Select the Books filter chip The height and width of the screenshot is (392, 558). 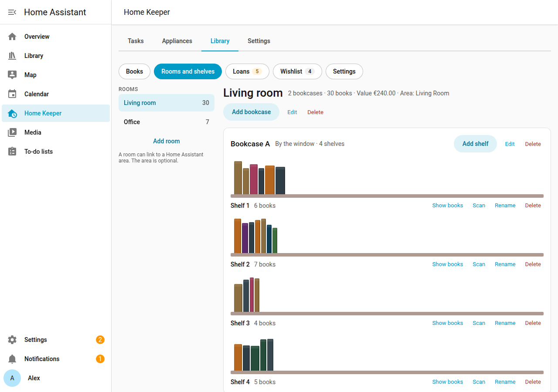134,71
